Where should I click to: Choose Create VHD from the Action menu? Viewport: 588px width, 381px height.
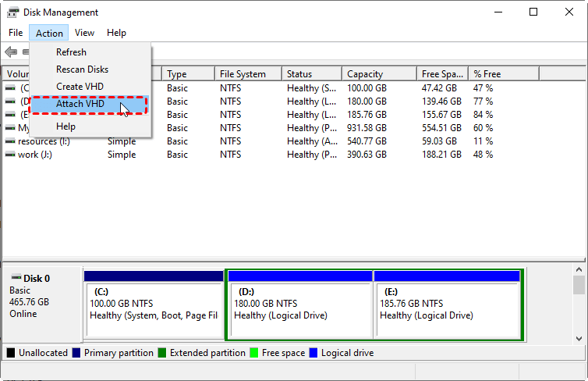click(90, 87)
